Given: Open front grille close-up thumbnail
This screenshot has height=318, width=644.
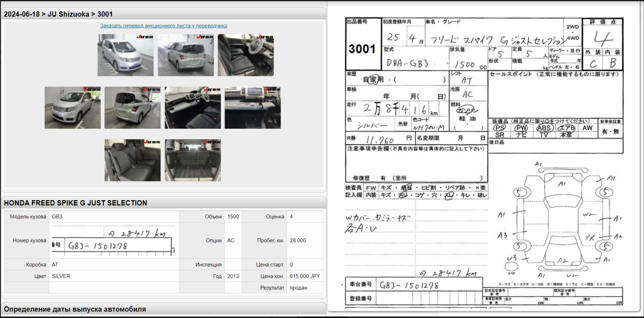Looking at the screenshot, I should point(73,108).
